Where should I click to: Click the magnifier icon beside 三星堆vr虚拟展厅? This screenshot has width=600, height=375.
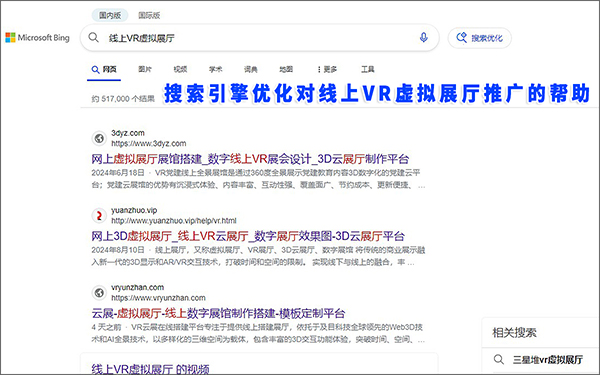click(498, 359)
